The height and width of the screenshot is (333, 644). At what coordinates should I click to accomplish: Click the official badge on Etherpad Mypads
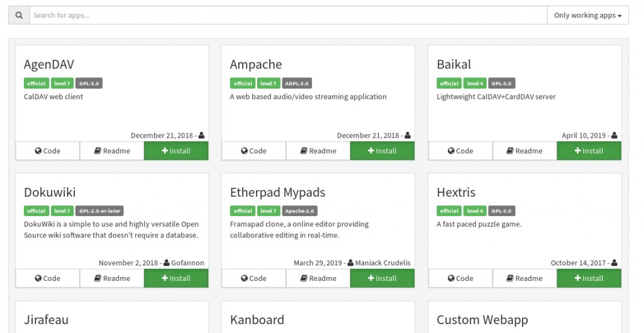(243, 210)
